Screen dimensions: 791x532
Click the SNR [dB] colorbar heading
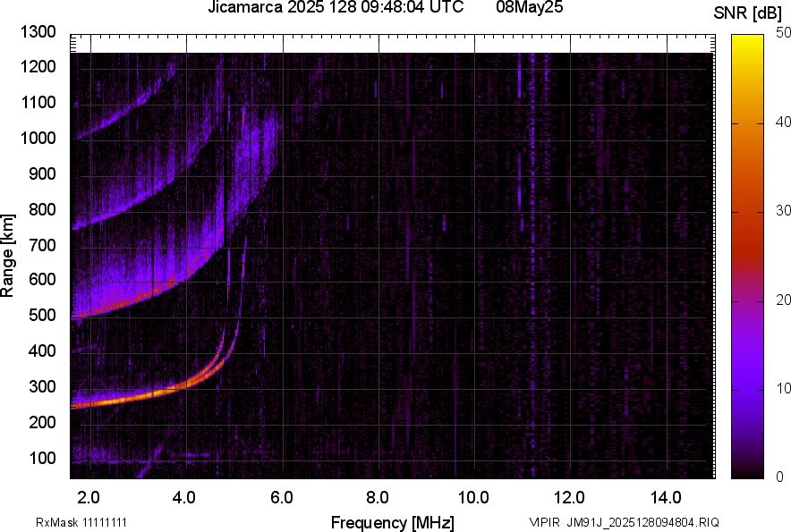(x=747, y=13)
